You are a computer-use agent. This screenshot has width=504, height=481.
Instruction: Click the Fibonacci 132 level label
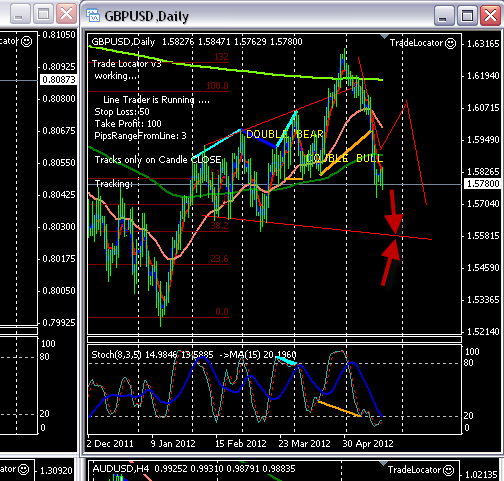pos(221,57)
